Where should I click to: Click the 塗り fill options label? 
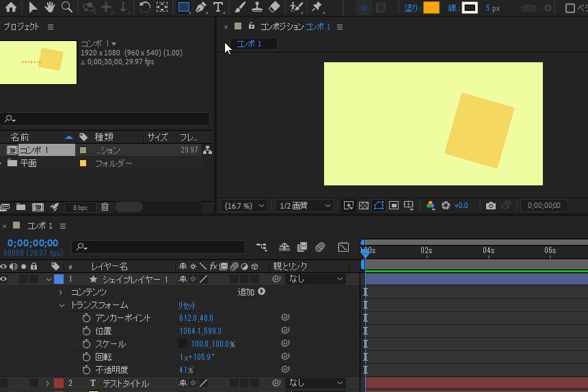click(x=412, y=8)
